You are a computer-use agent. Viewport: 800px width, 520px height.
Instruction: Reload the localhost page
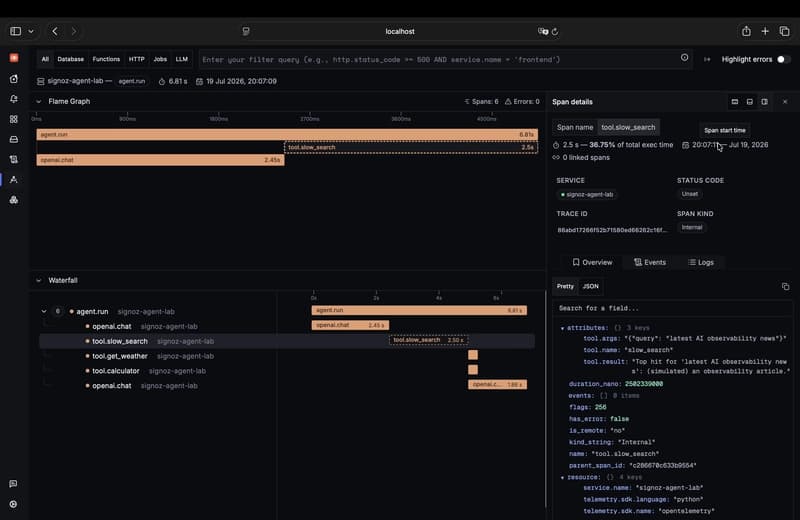tap(555, 32)
